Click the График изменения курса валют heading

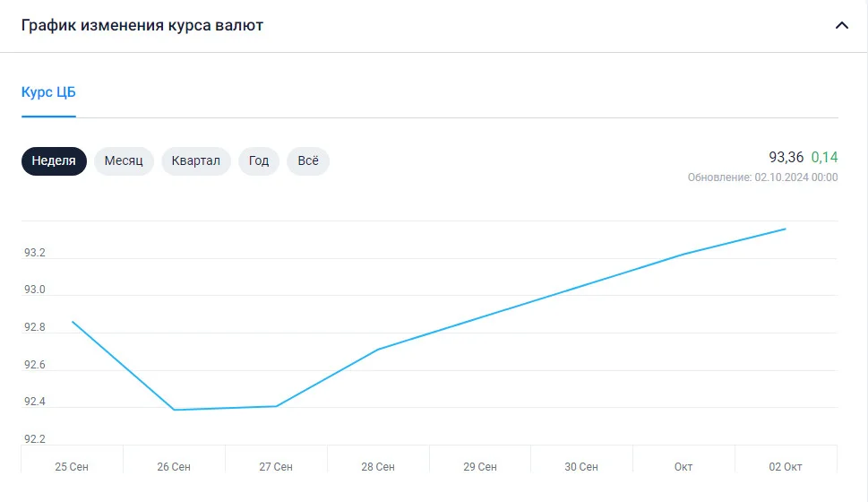coord(142,25)
